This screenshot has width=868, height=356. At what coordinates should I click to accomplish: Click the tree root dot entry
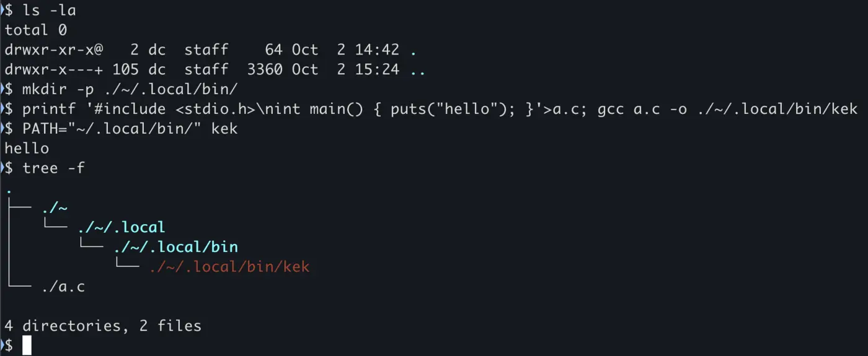click(9, 189)
